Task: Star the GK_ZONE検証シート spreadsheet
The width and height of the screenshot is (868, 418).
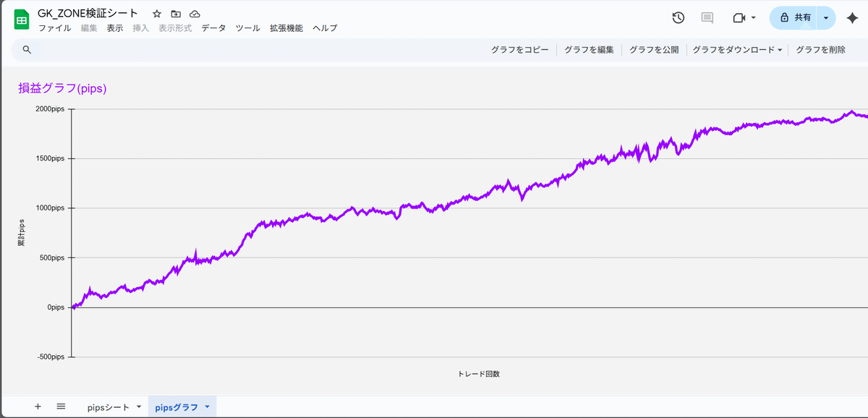Action: tap(156, 12)
